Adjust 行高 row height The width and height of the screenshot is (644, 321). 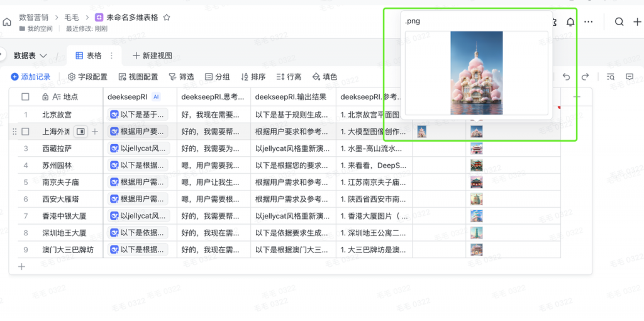tap(289, 76)
